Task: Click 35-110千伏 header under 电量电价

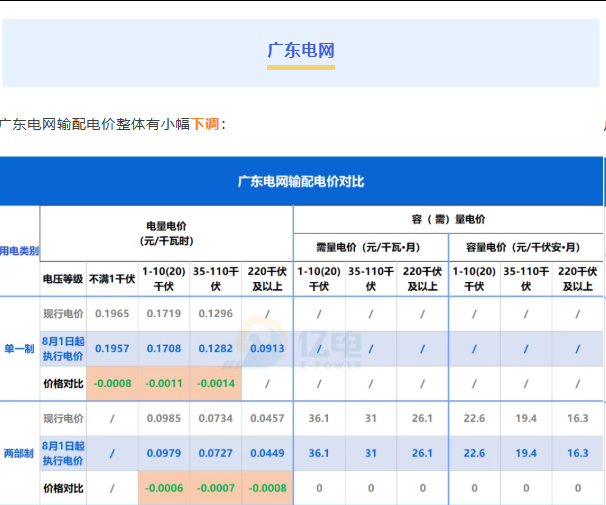Action: (x=216, y=279)
